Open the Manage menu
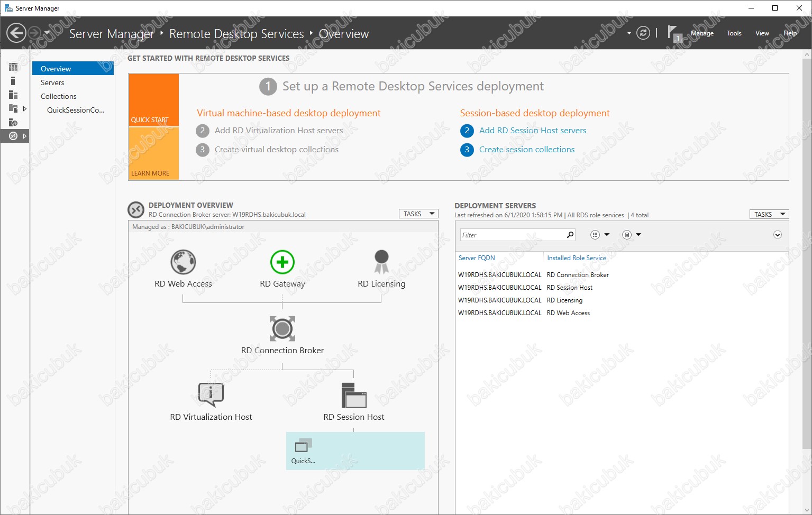Screen dimensions: 812x515 click(702, 33)
